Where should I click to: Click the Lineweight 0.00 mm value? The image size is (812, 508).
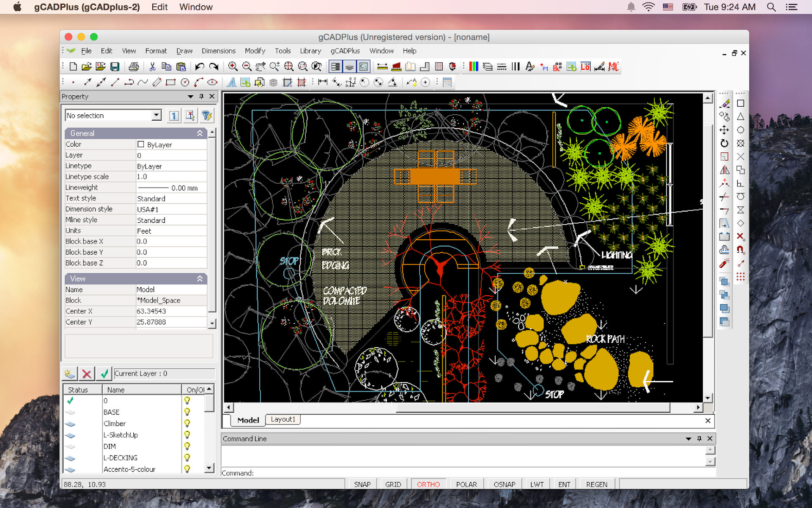(171, 188)
